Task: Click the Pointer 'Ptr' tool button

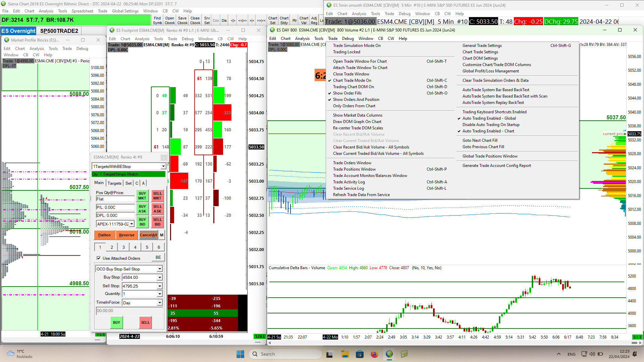Action: pyautogui.click(x=294, y=20)
